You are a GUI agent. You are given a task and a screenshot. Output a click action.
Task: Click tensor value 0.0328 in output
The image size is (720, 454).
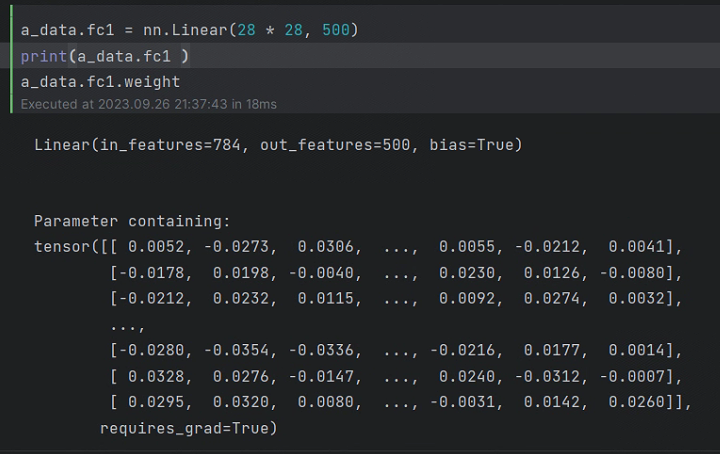[x=156, y=377]
